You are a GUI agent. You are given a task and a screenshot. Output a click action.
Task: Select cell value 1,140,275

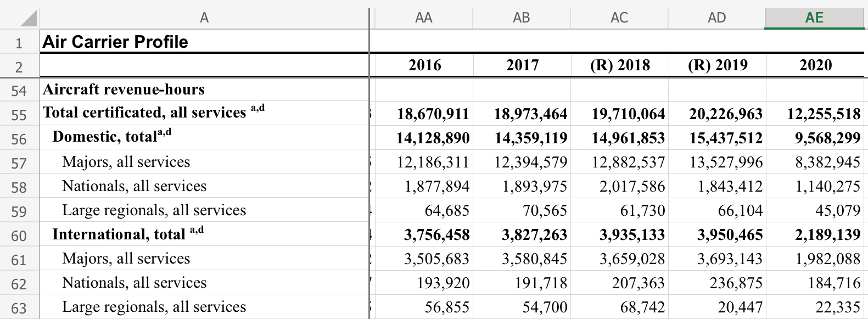click(815, 187)
